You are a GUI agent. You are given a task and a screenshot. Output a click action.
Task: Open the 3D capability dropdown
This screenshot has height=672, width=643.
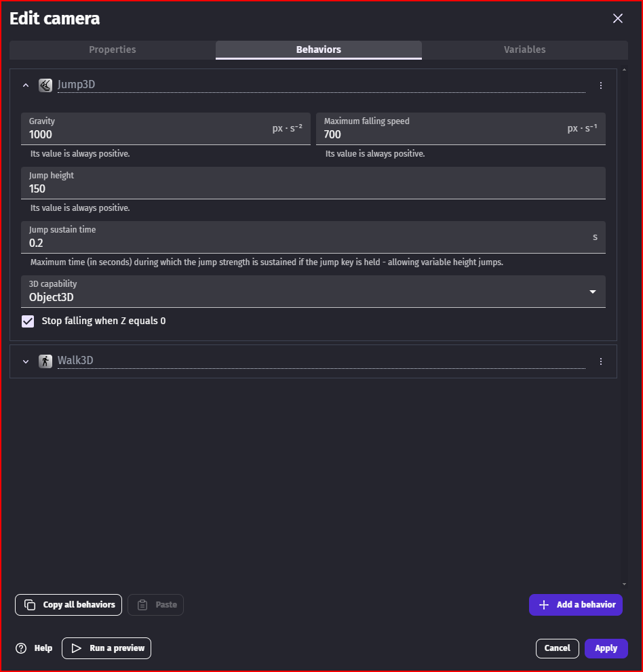[x=313, y=292]
